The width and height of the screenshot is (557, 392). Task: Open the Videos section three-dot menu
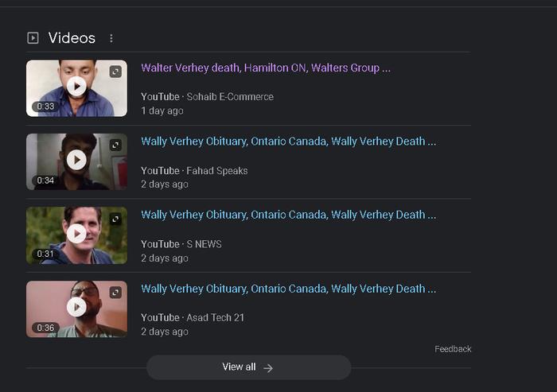coord(111,38)
